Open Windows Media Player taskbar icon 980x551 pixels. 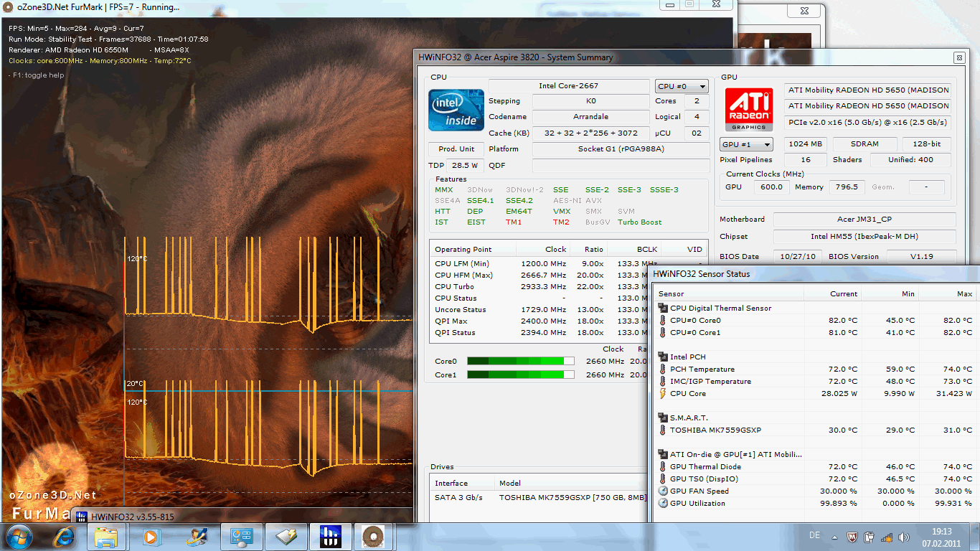(151, 536)
